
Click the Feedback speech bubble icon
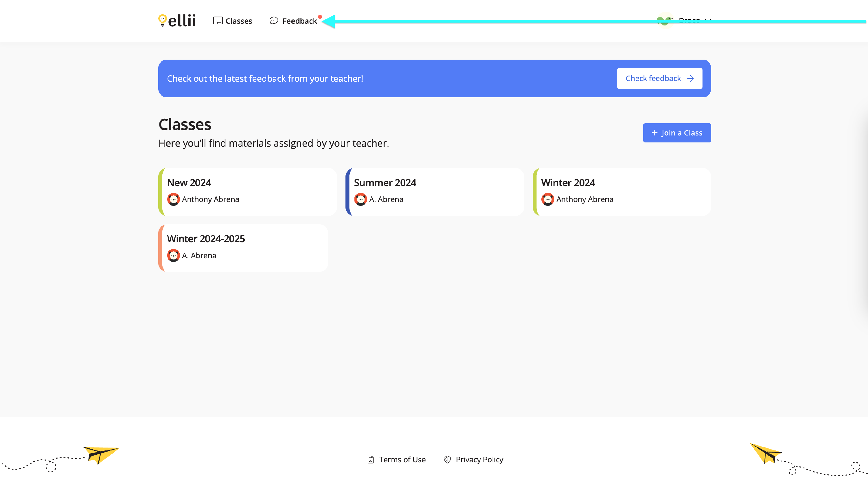click(x=273, y=21)
